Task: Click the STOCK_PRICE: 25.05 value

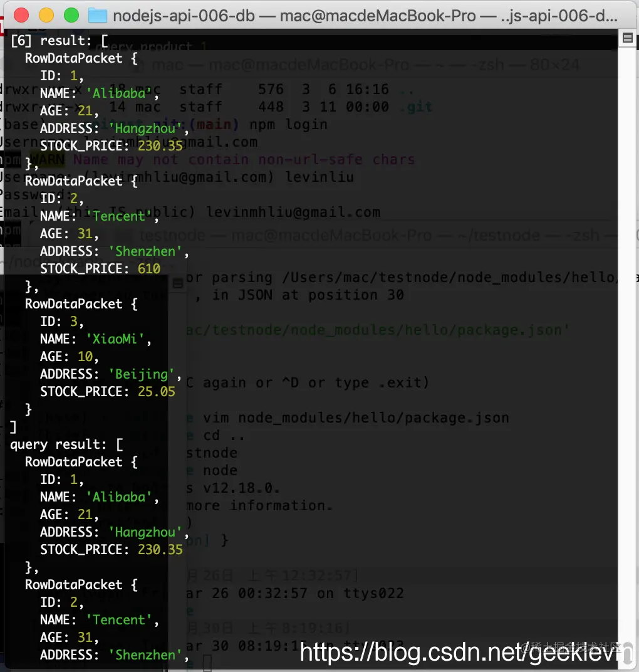Action: 157,392
